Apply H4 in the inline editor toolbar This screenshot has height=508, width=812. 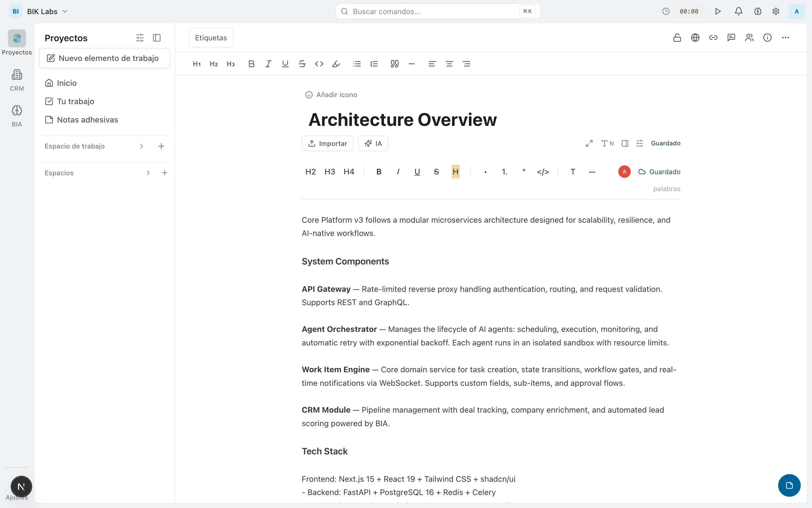tap(349, 172)
